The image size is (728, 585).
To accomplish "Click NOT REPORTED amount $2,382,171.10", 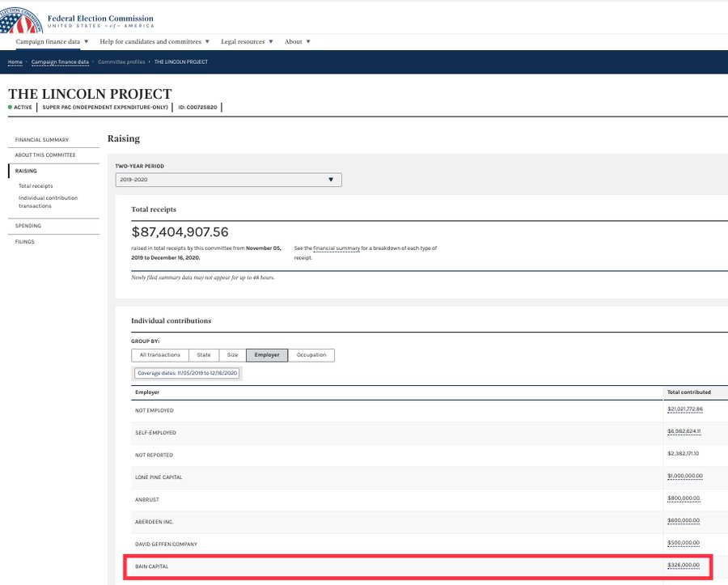I will click(683, 454).
